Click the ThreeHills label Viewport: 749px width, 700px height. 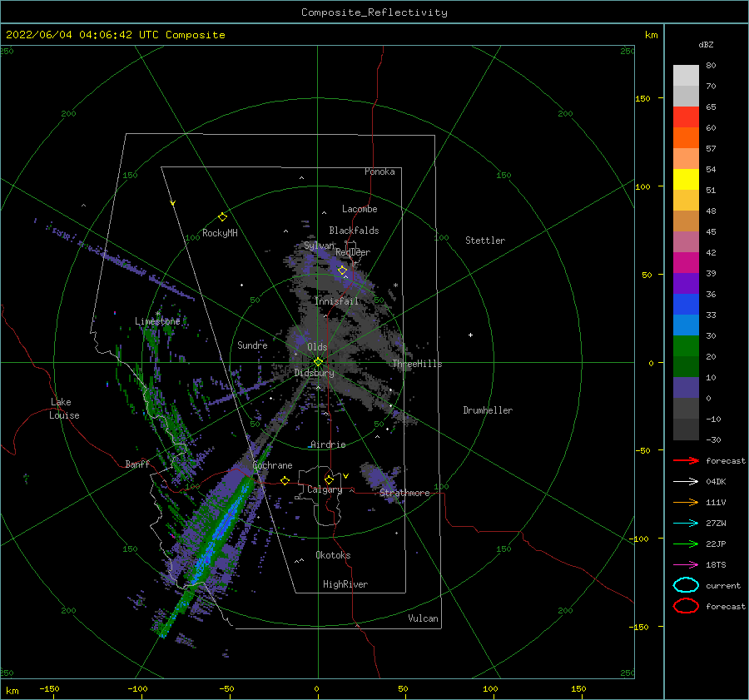[417, 364]
